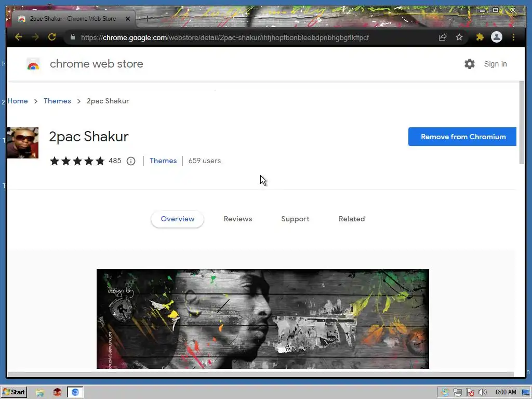
Task: Click the volume speaker tray icon
Action: (482, 393)
